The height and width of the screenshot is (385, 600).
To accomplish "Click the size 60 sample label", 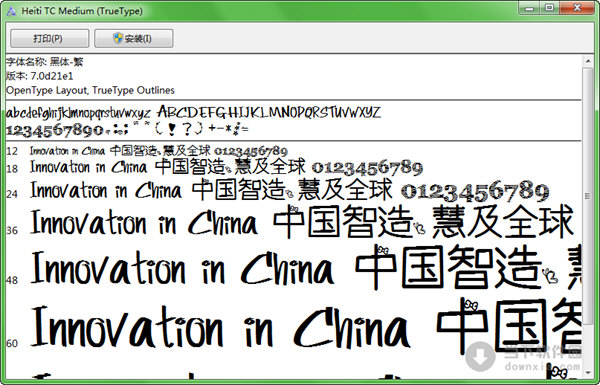I will [12, 343].
